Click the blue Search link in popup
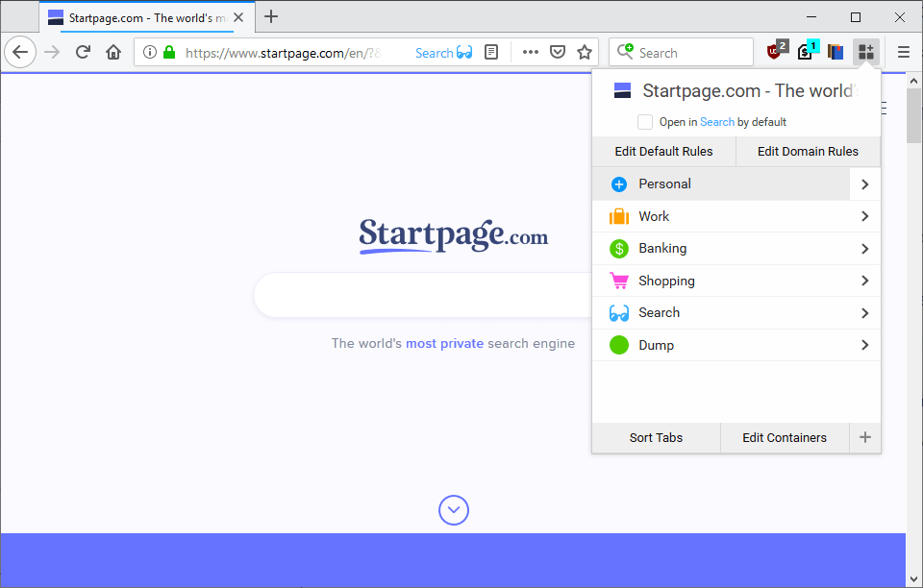The image size is (923, 588). (717, 122)
